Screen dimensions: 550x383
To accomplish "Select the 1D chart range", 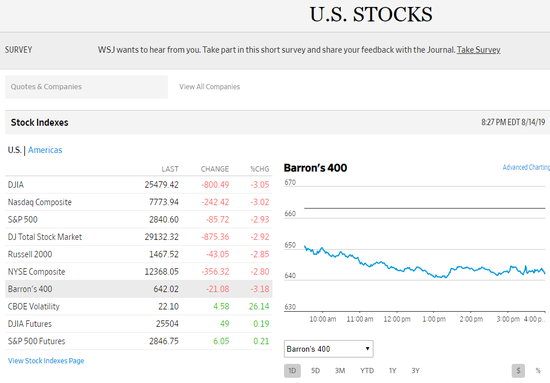I will click(x=292, y=371).
